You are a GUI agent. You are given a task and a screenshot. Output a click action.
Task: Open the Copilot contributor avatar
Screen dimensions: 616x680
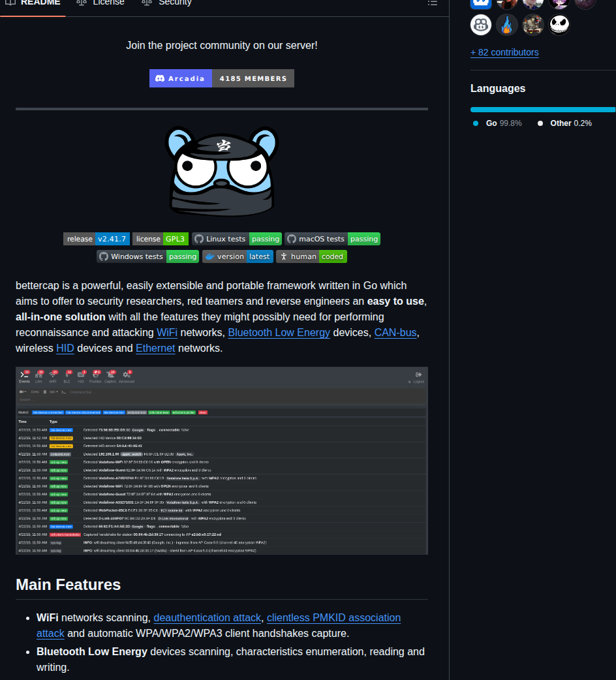click(x=481, y=25)
